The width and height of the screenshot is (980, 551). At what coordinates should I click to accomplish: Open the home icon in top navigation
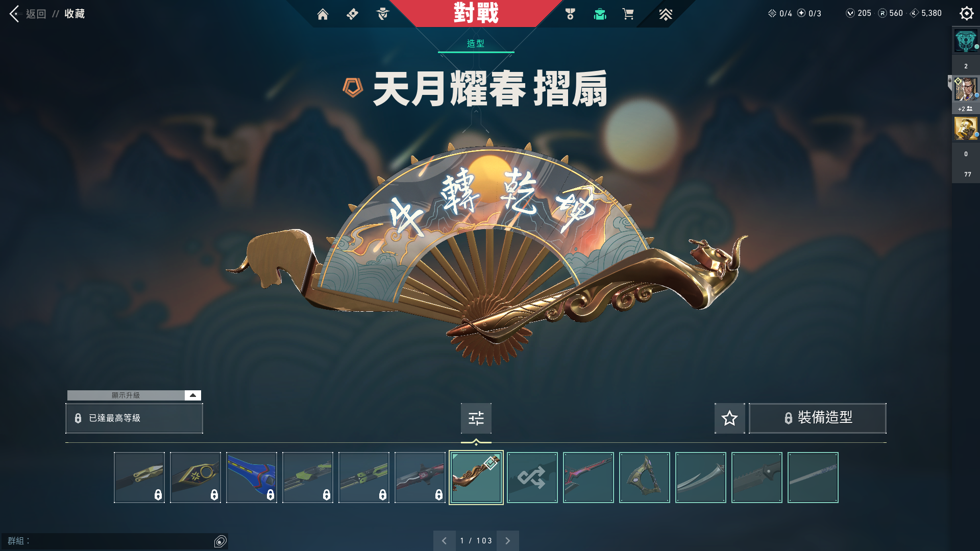[323, 14]
